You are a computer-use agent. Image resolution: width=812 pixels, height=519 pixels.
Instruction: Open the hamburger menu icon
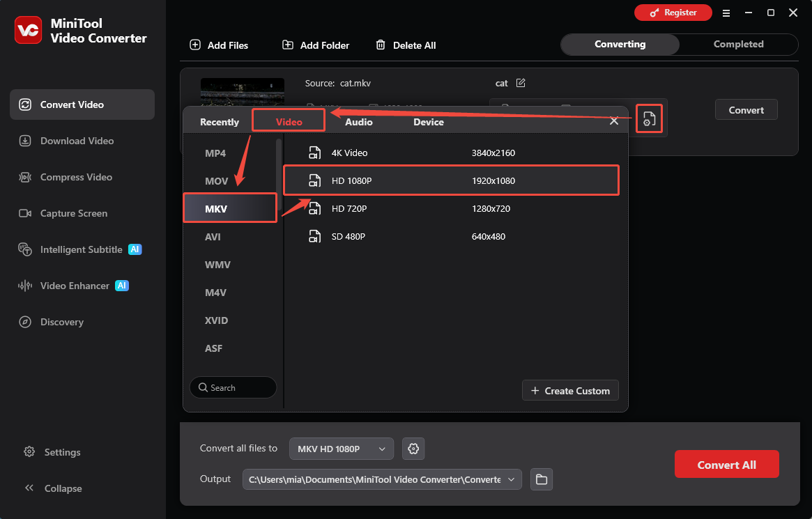pos(726,13)
